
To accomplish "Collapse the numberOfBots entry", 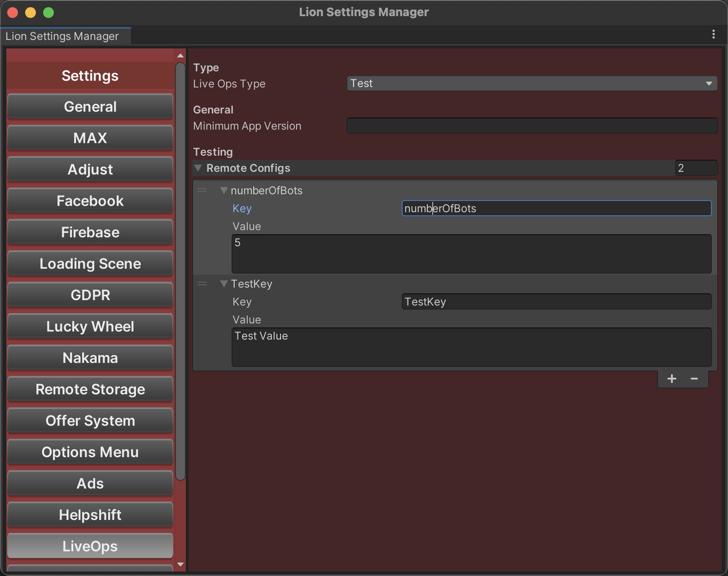I will 224,191.
